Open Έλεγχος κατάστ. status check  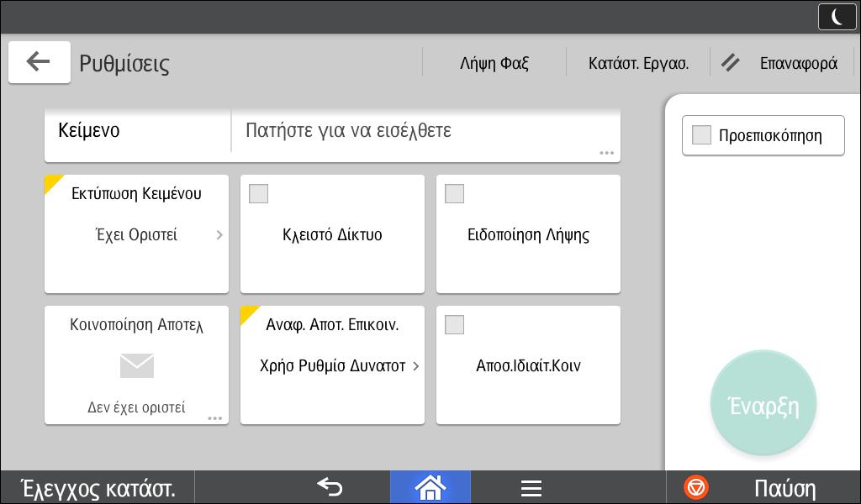pos(98,487)
